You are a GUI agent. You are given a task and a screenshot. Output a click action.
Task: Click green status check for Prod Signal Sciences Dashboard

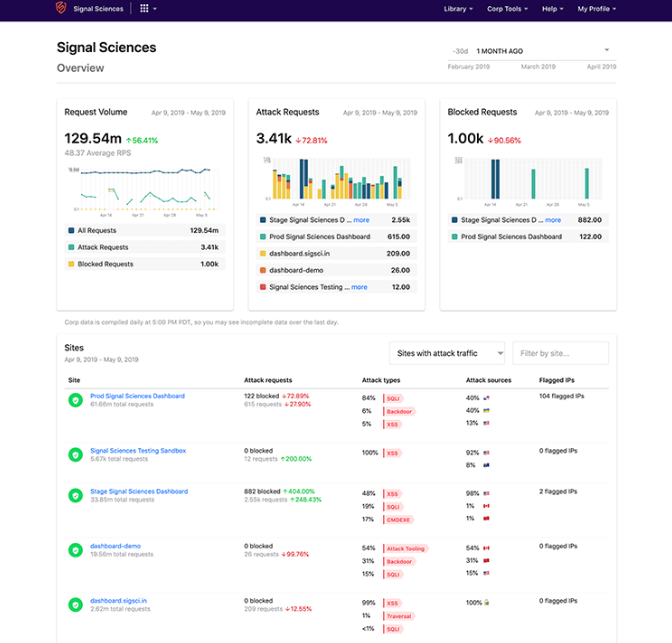pyautogui.click(x=75, y=400)
